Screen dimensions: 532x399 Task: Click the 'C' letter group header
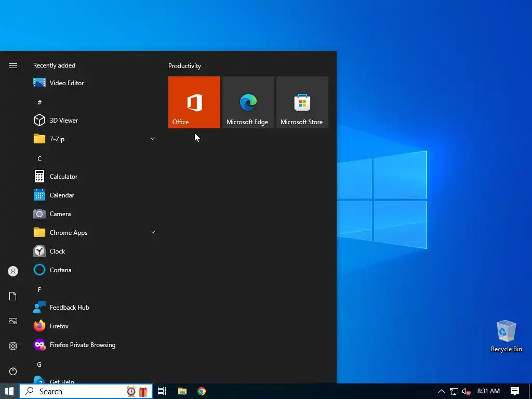(39, 158)
